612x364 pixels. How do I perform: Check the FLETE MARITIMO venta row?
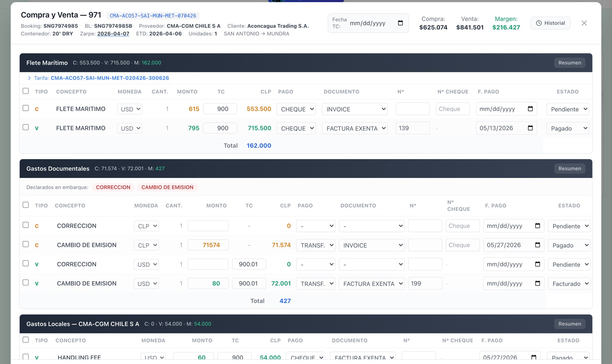coord(26,127)
